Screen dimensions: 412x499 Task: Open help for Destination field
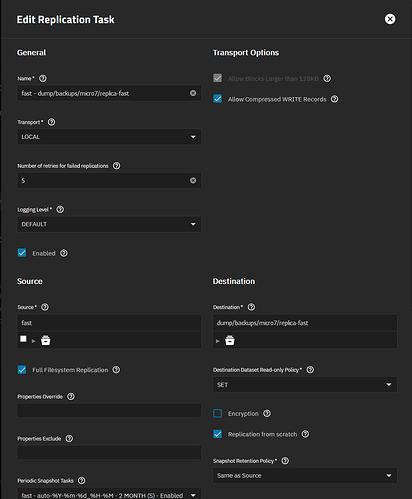pos(251,307)
